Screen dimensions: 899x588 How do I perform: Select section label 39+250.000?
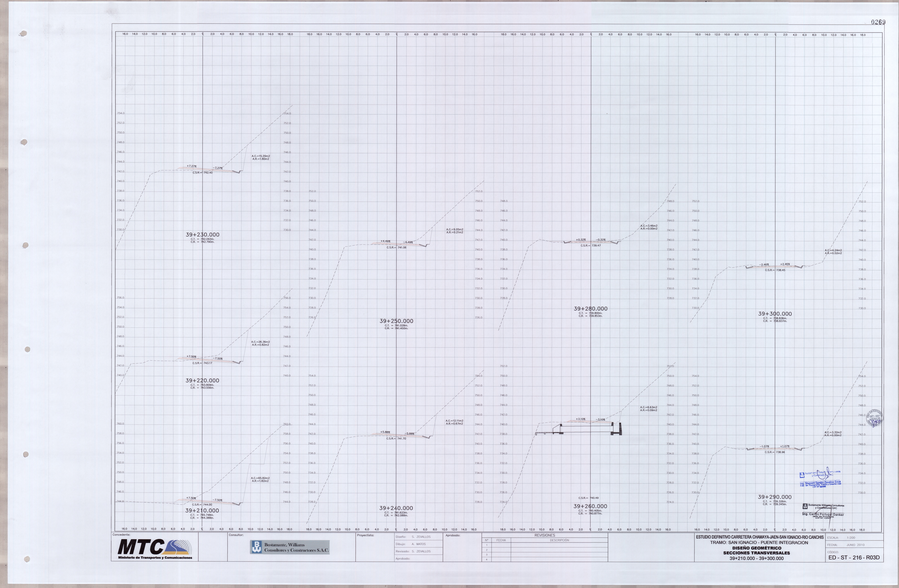pos(396,321)
